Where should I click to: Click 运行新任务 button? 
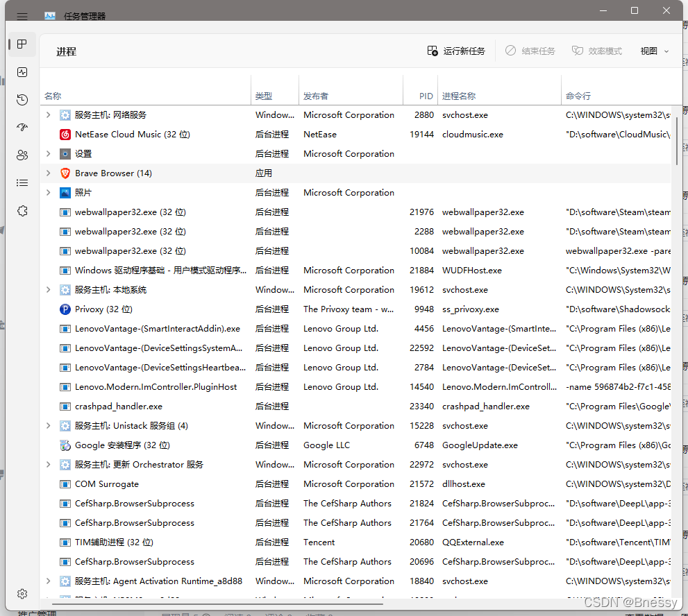tap(456, 51)
